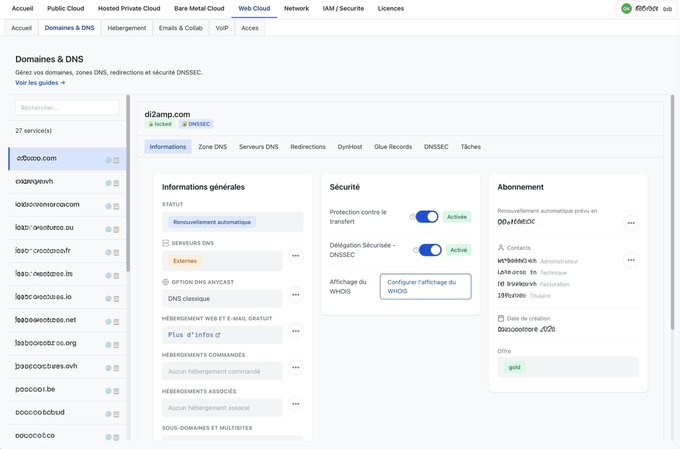Click Configurer l'affichage du WHOIS button
Viewport: 680px width, 449px height.
[x=425, y=286]
